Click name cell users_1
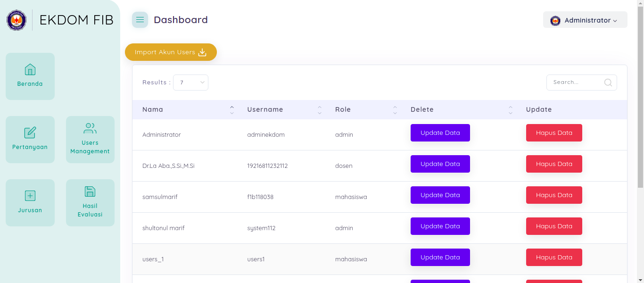 (x=153, y=259)
